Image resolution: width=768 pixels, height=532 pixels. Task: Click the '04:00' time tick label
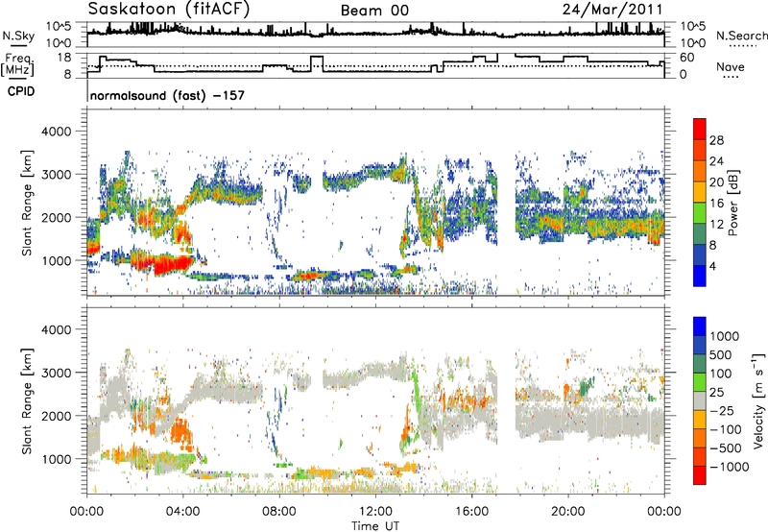[x=182, y=512]
